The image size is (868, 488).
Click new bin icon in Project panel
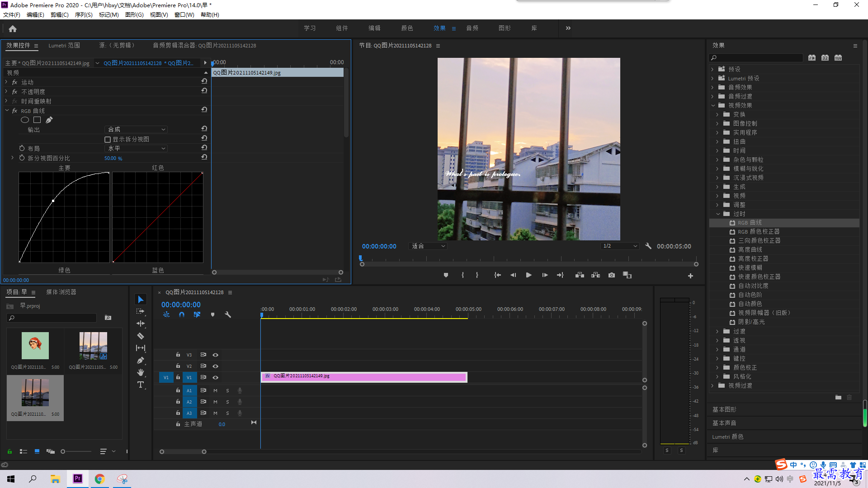click(108, 318)
